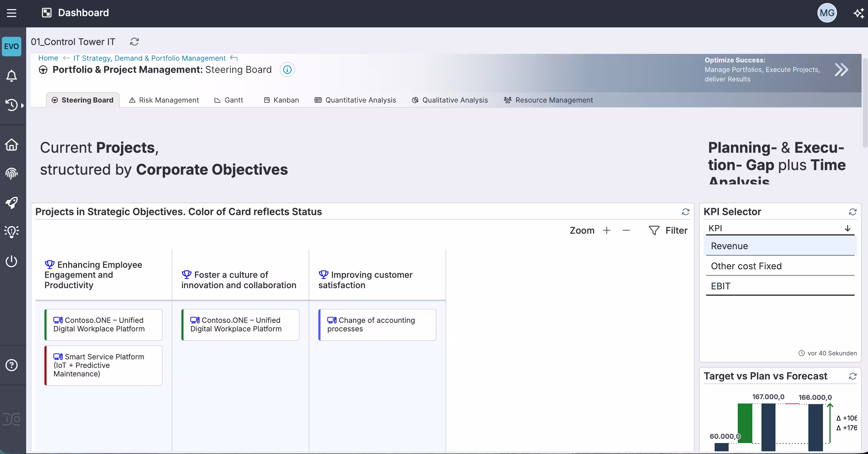Open the KPI dropdown in the KPI Selector
This screenshot has height=454, width=868.
[x=847, y=228]
